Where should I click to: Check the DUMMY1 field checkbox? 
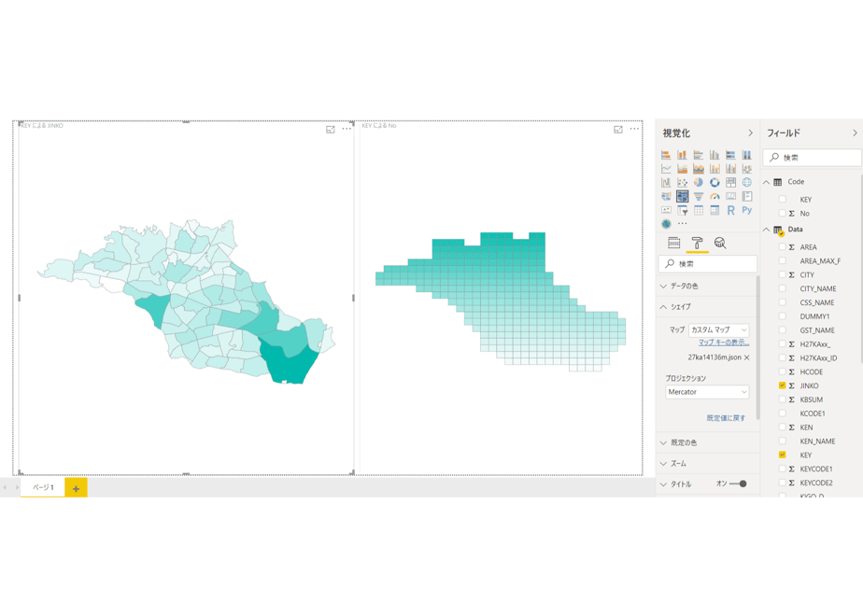[782, 316]
